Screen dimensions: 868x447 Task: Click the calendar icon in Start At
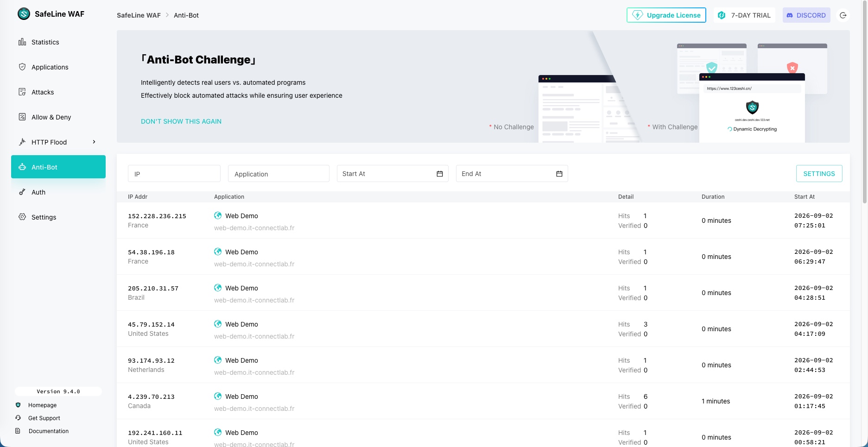coord(440,174)
